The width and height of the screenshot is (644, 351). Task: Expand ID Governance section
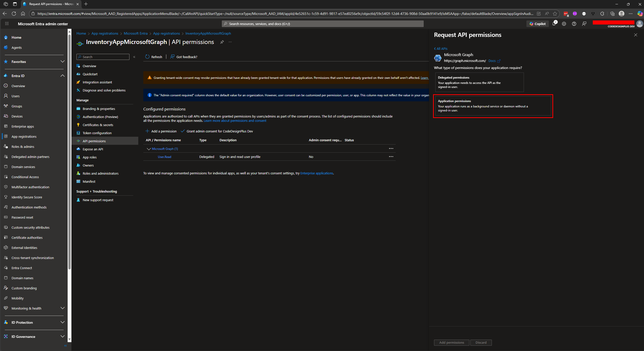coord(62,336)
